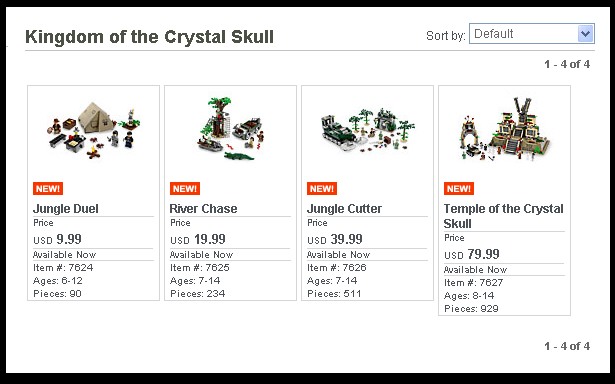Image resolution: width=615 pixels, height=384 pixels.
Task: Click the USD 39.99 price
Action: tap(335, 239)
